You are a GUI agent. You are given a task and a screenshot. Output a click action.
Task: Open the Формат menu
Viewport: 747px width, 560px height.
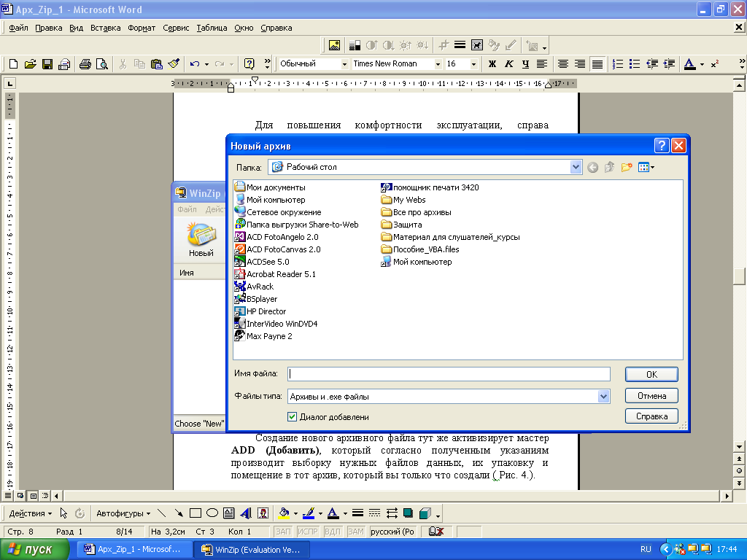pyautogui.click(x=142, y=28)
